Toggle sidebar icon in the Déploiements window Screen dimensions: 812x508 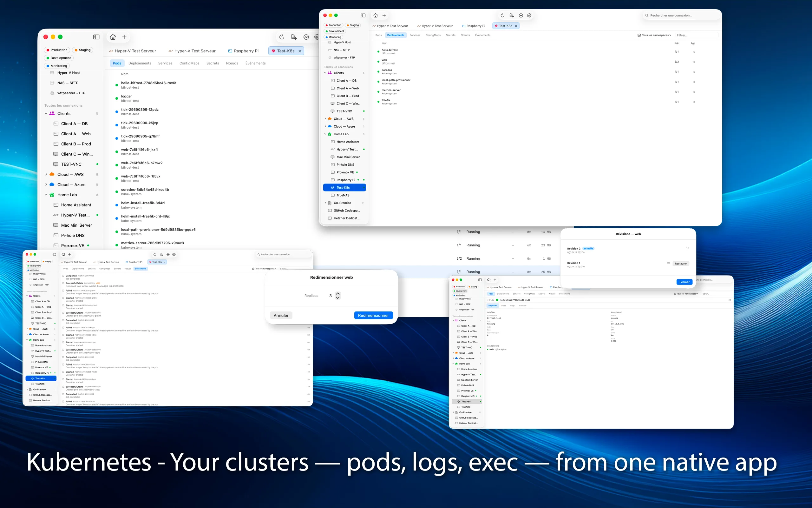(x=363, y=16)
